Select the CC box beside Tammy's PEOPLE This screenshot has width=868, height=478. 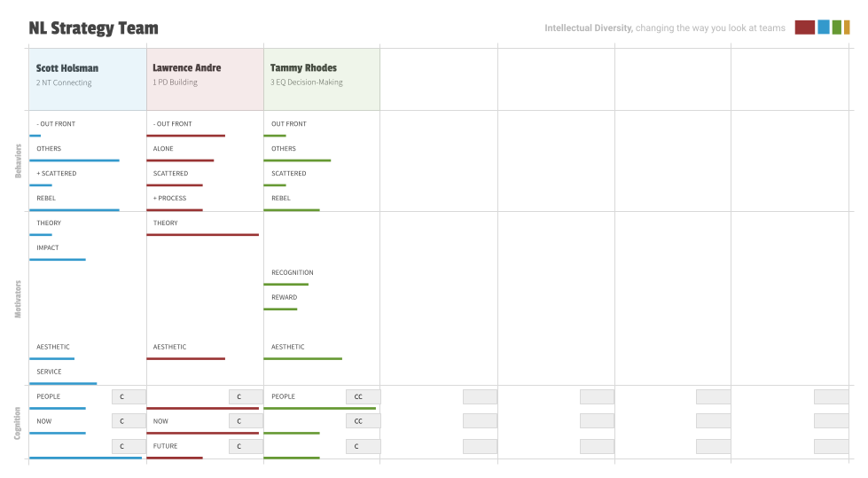pos(363,396)
